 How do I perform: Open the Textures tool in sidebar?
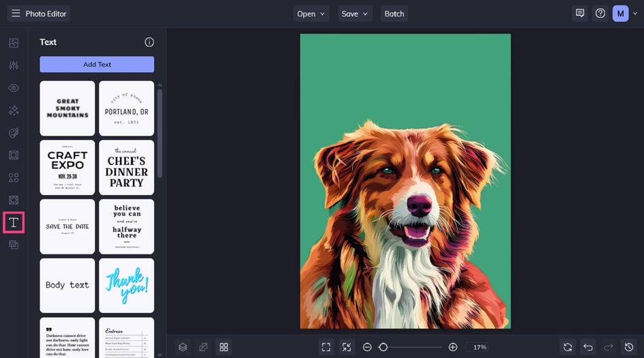click(14, 200)
